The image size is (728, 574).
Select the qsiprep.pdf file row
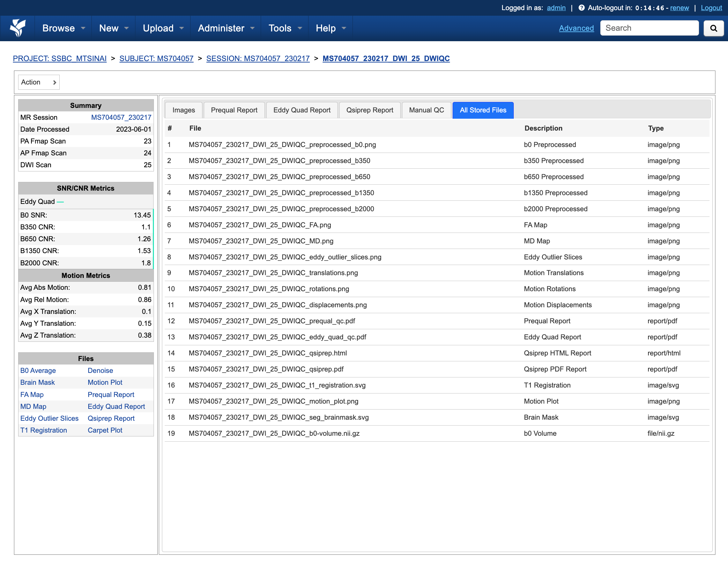point(437,369)
